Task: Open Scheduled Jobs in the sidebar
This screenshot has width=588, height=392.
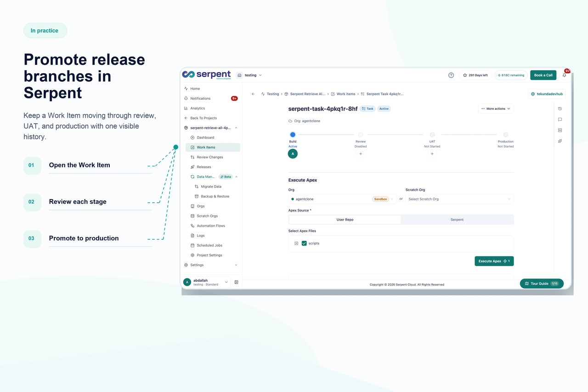Action: pyautogui.click(x=213, y=245)
